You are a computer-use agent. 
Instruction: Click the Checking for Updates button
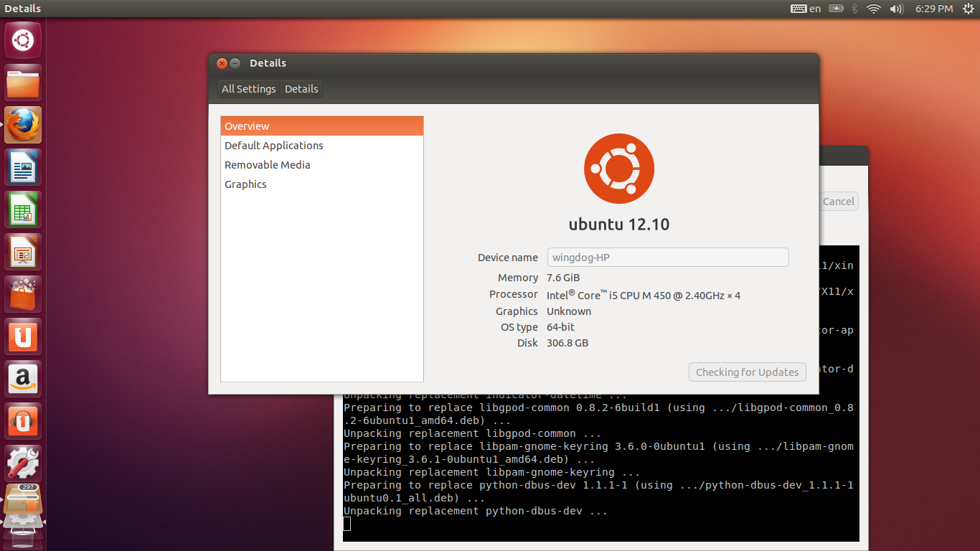747,372
